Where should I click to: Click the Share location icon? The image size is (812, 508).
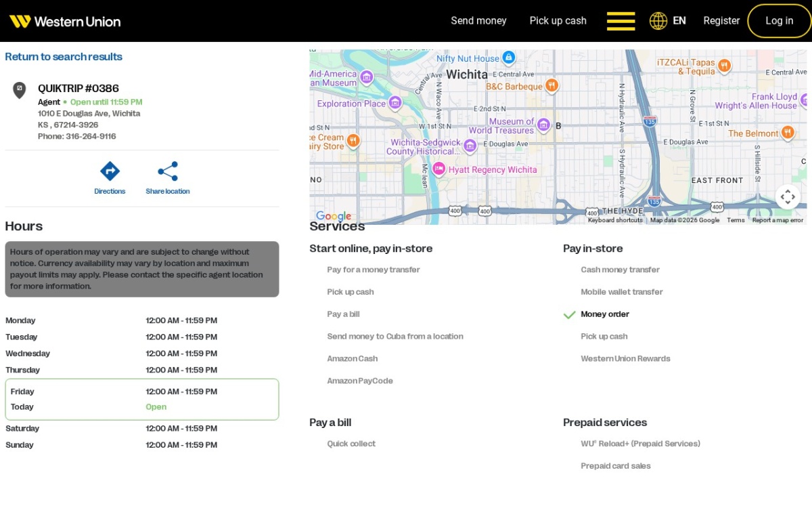168,171
